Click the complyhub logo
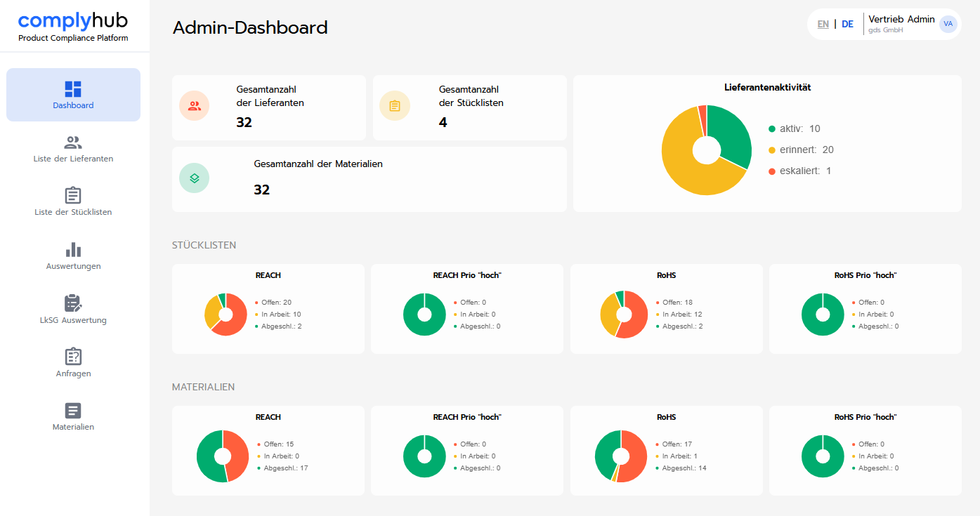The width and height of the screenshot is (980, 516). click(73, 21)
